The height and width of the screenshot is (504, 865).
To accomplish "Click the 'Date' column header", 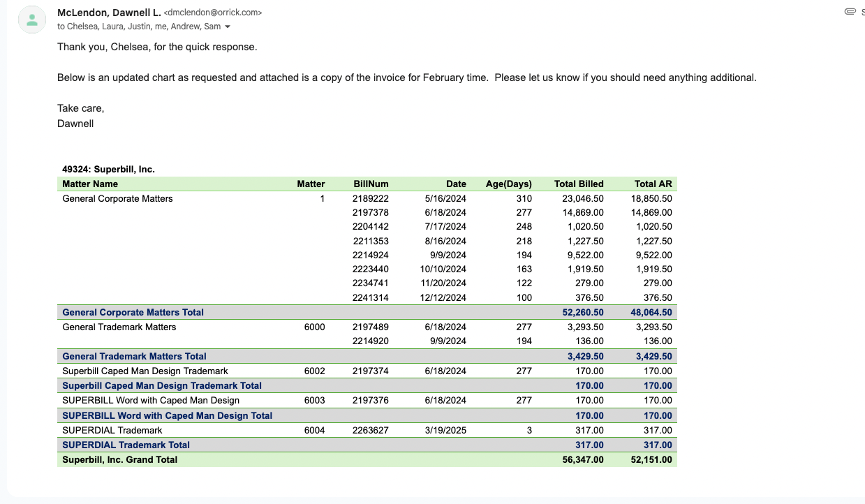I will pos(456,184).
